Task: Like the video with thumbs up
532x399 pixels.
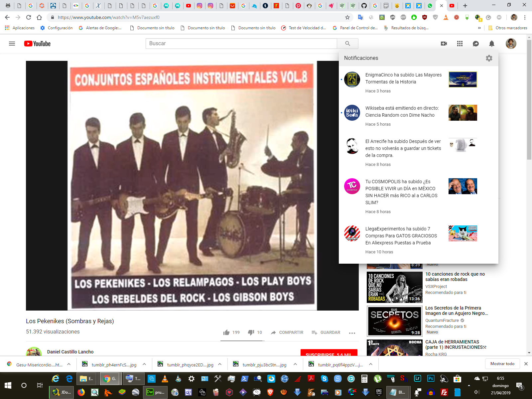Action: point(227,332)
